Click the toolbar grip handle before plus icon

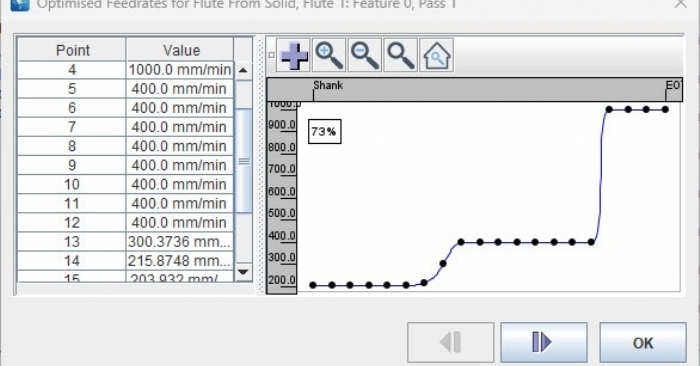pyautogui.click(x=271, y=55)
